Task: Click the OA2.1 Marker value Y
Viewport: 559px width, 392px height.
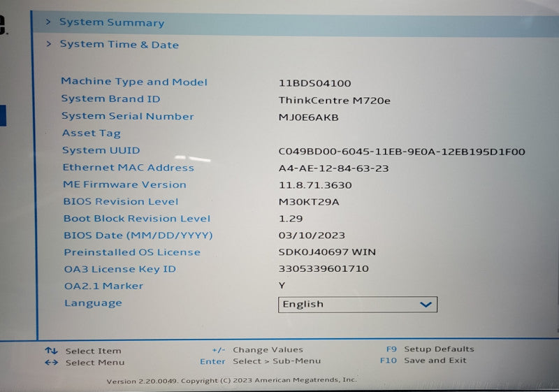Action: pos(282,286)
